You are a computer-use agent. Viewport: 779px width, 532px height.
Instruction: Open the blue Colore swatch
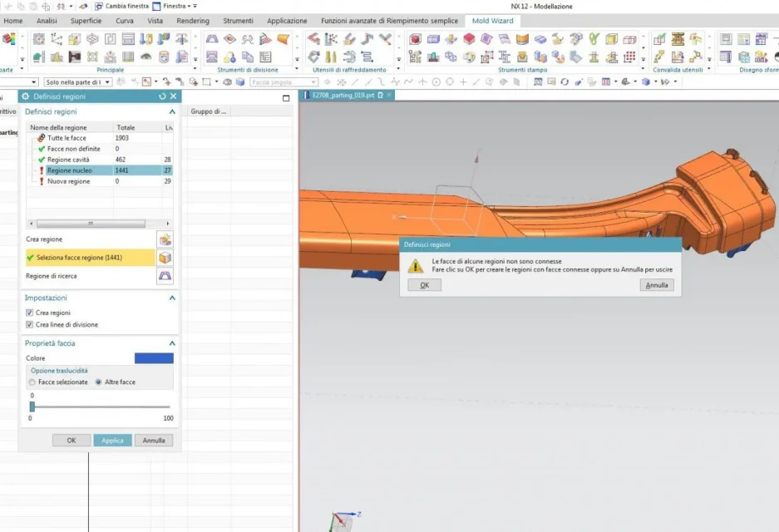click(x=154, y=358)
